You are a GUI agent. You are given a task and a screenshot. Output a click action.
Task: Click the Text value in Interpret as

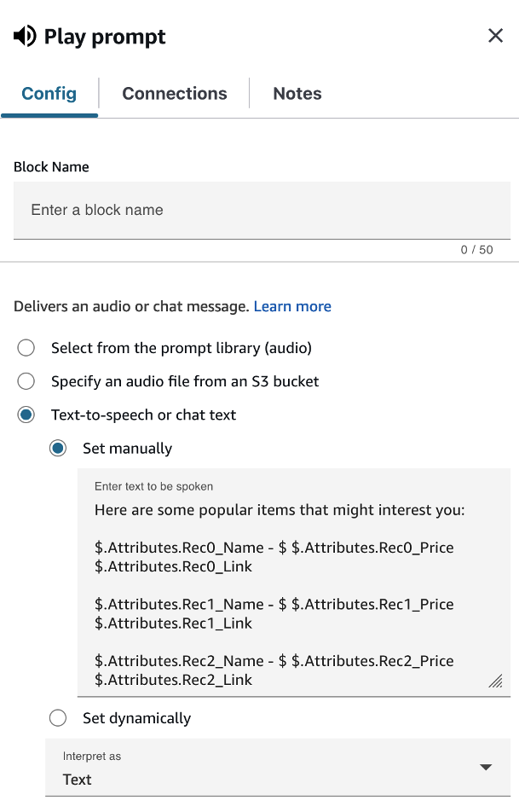[78, 780]
